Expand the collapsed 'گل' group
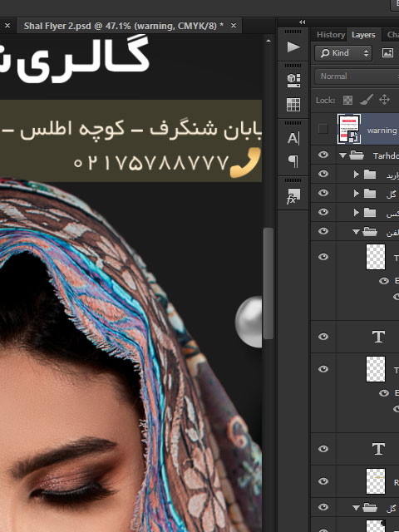399x532 pixels. pyautogui.click(x=356, y=194)
